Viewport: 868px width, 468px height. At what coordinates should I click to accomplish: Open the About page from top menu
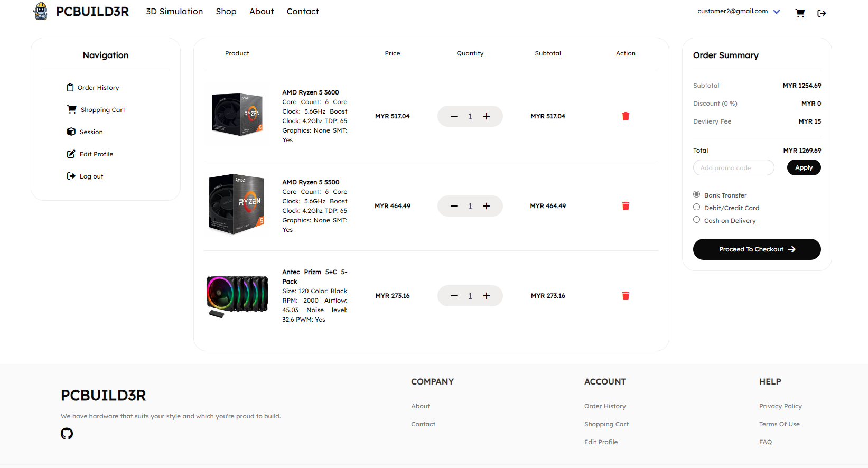tap(262, 12)
